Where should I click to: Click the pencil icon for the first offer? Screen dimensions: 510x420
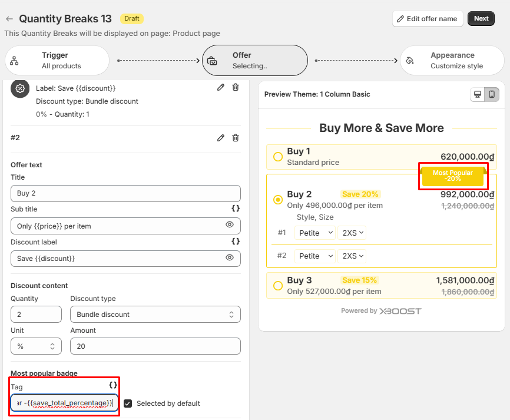(221, 87)
